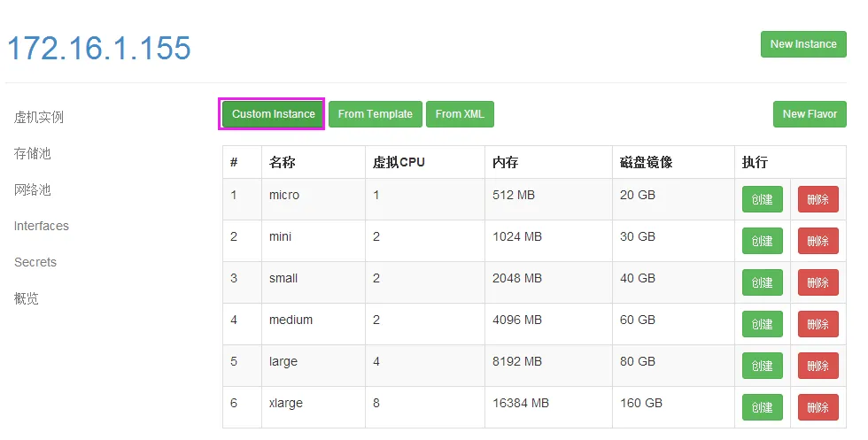Create instance from xlarge flavor
Screen dimensions: 868x440
[762, 407]
